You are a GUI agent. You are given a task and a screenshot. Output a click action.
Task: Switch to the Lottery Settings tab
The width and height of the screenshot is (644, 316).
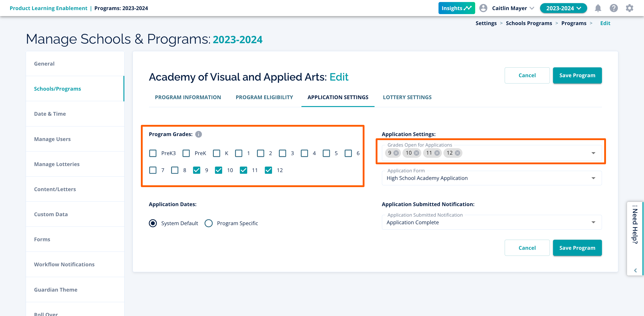coord(407,97)
